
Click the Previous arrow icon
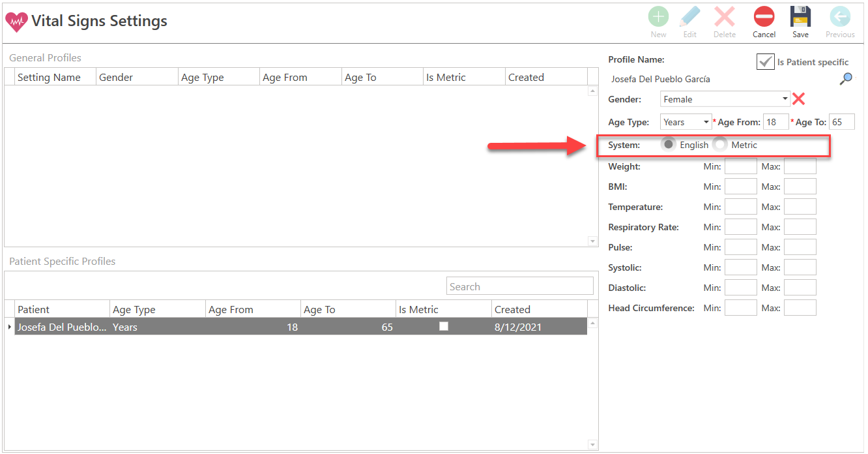click(840, 17)
